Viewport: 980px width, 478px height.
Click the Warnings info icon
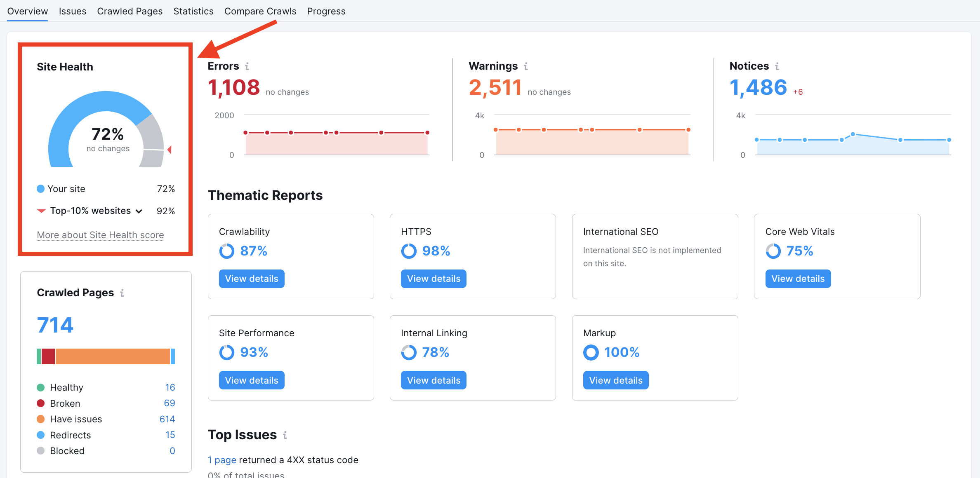(525, 66)
